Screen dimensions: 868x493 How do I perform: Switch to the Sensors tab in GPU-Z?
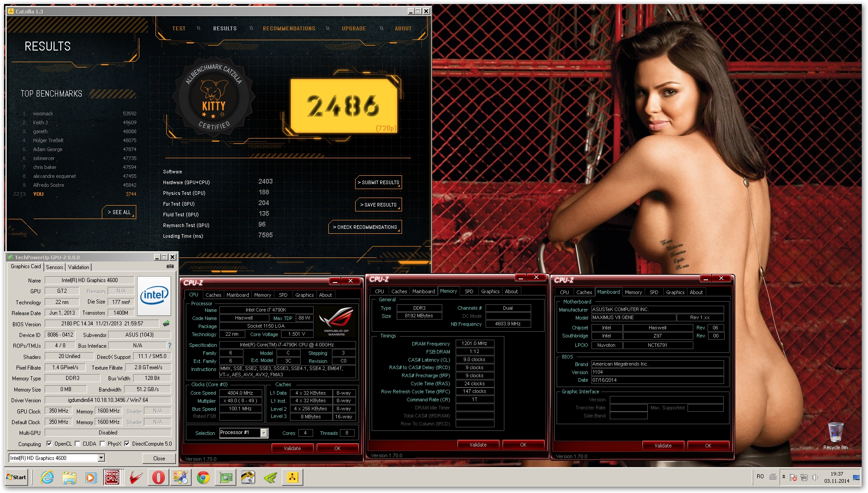pos(55,267)
